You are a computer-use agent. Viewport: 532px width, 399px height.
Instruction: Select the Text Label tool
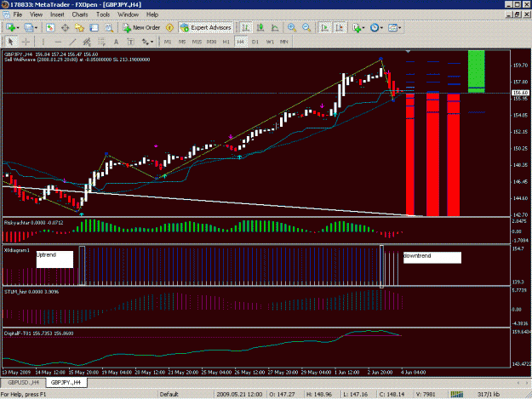pos(130,42)
